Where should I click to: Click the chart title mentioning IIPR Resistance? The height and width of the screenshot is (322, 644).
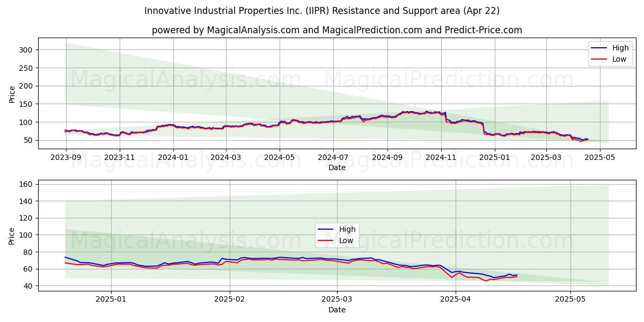pos(322,11)
